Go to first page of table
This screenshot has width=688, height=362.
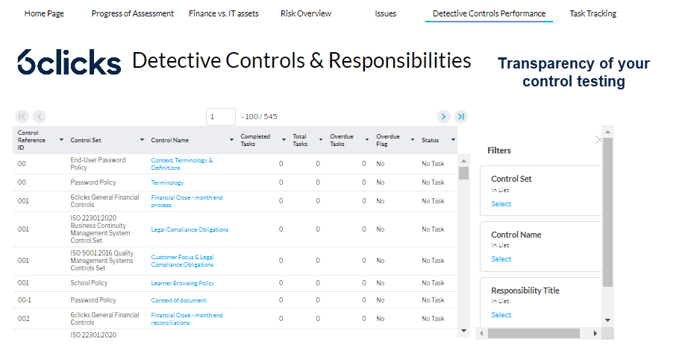pyautogui.click(x=22, y=116)
